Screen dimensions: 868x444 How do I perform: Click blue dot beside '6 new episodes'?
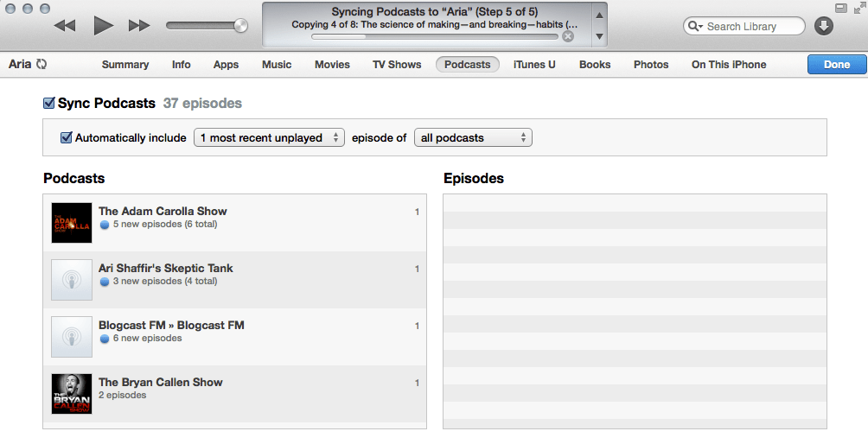[104, 339]
